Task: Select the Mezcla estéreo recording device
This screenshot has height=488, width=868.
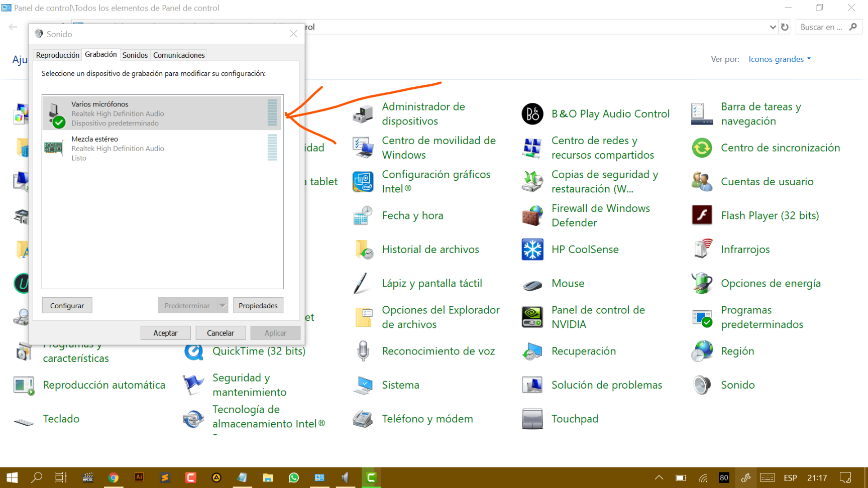Action: tap(151, 148)
